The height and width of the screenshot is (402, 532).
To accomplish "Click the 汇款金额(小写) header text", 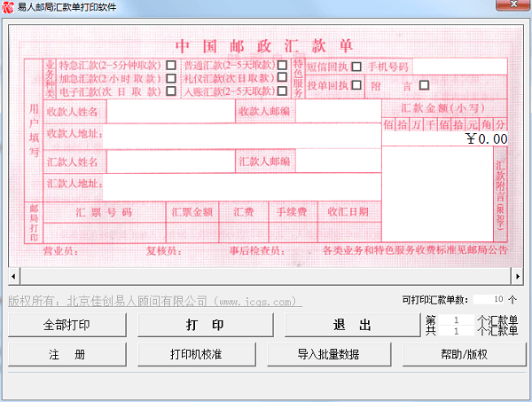I will (x=442, y=108).
